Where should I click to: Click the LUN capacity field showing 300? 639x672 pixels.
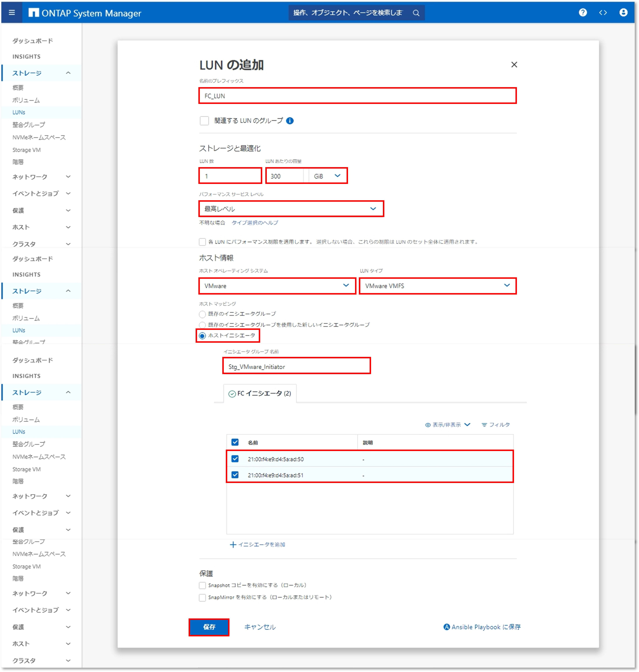click(x=285, y=176)
